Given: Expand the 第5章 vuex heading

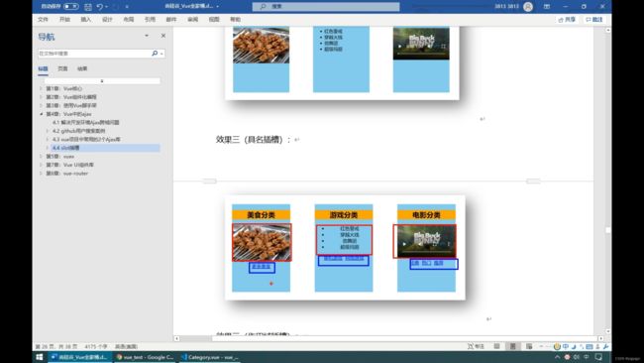Looking at the screenshot, I should [x=41, y=157].
